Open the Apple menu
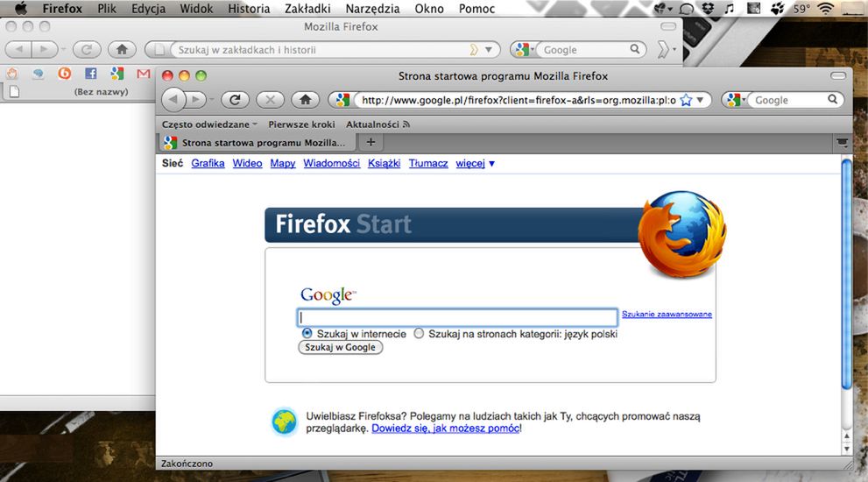This screenshot has width=868, height=482. coord(20,8)
